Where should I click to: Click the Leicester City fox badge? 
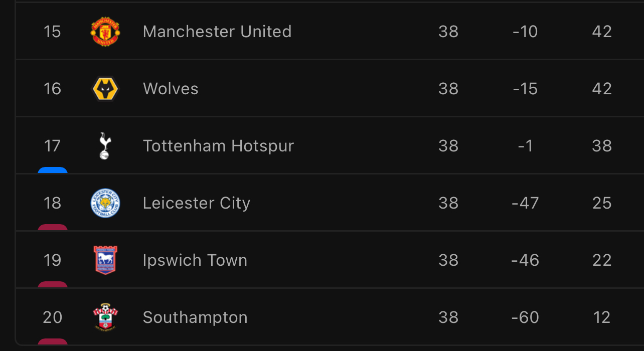[105, 203]
